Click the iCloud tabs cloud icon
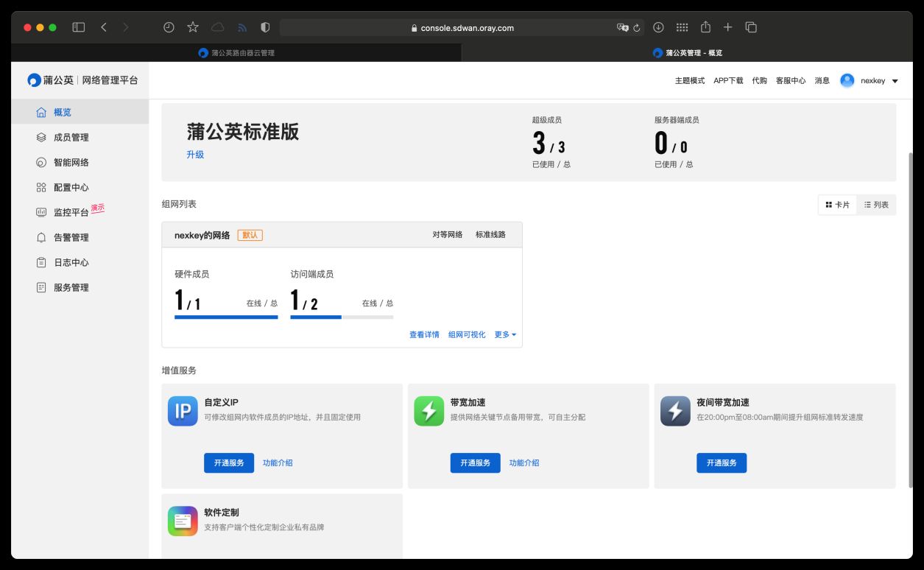 pos(218,27)
